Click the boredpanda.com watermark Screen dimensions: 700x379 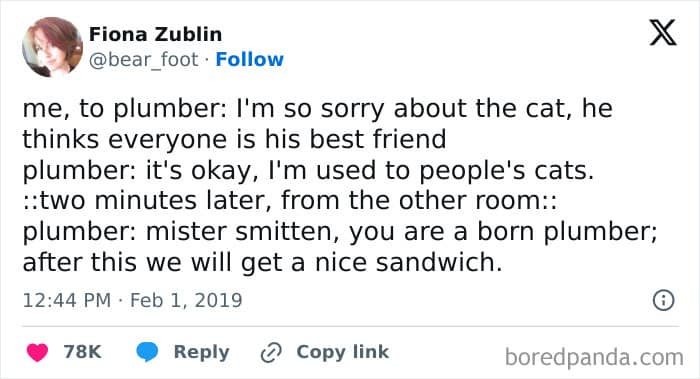[594, 357]
